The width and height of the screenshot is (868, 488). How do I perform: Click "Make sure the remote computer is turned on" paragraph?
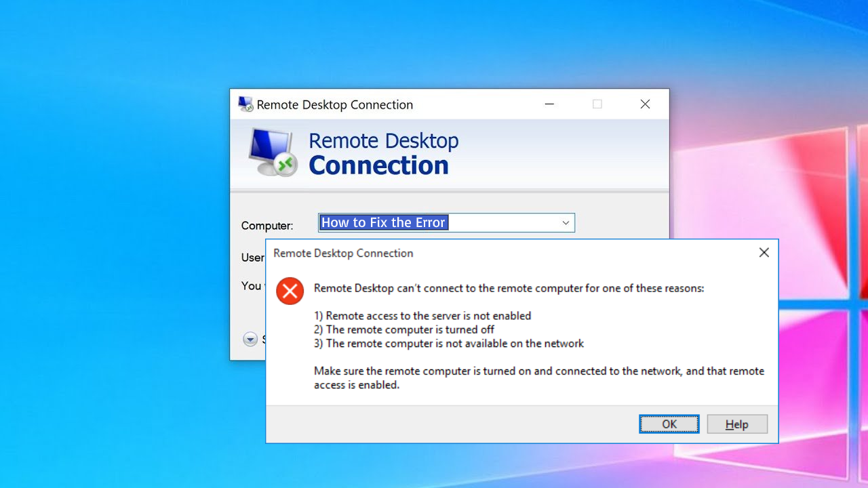(x=539, y=378)
